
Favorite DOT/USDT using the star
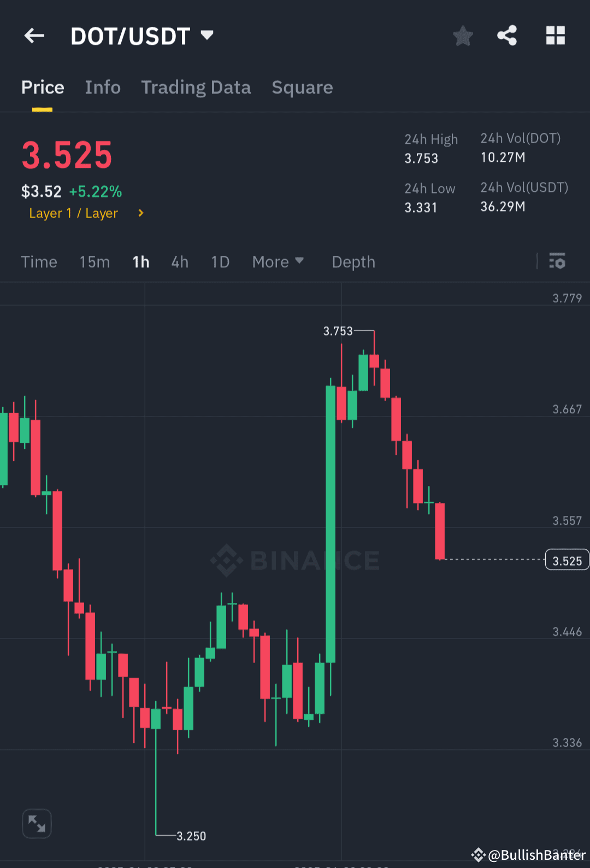coord(463,35)
